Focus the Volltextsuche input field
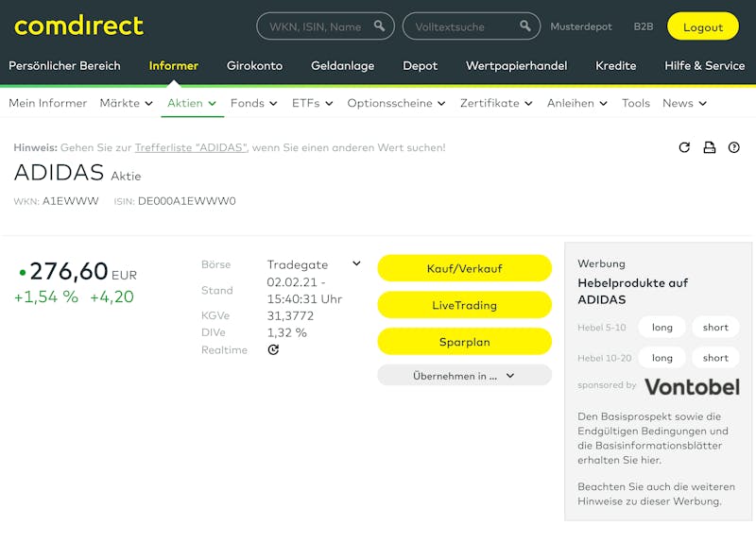756x542 pixels. point(471,26)
